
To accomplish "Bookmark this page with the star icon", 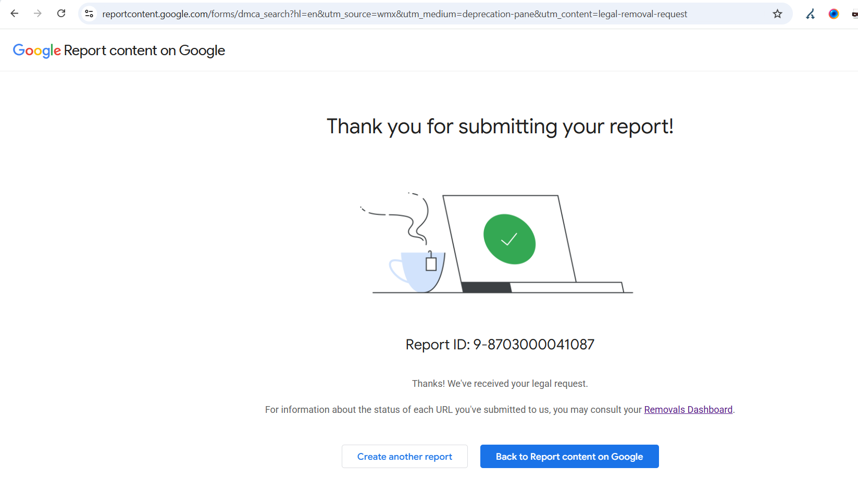I will click(x=777, y=14).
